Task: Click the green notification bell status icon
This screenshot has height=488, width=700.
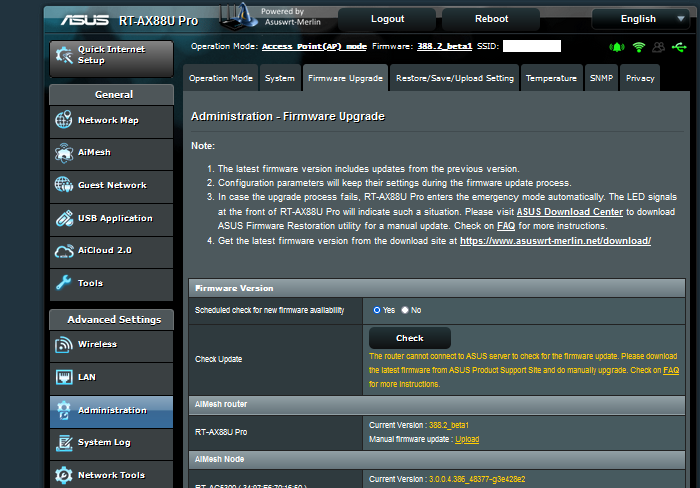Action: [x=617, y=47]
